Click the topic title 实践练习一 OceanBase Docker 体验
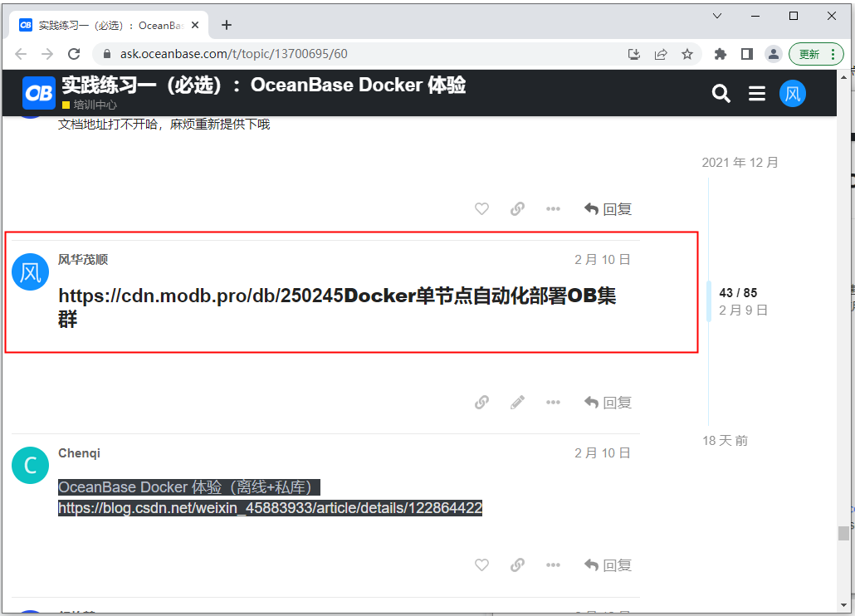The image size is (855, 616). [x=264, y=85]
